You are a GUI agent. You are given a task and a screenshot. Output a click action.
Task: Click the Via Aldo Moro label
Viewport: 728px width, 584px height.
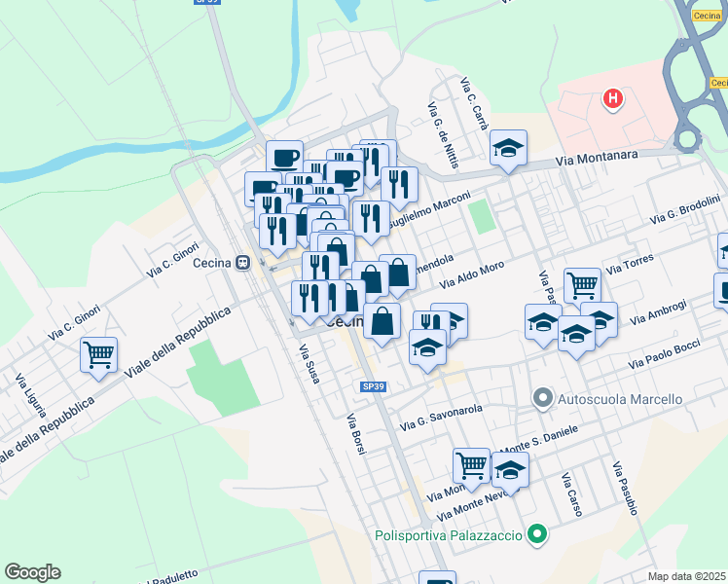pos(472,274)
